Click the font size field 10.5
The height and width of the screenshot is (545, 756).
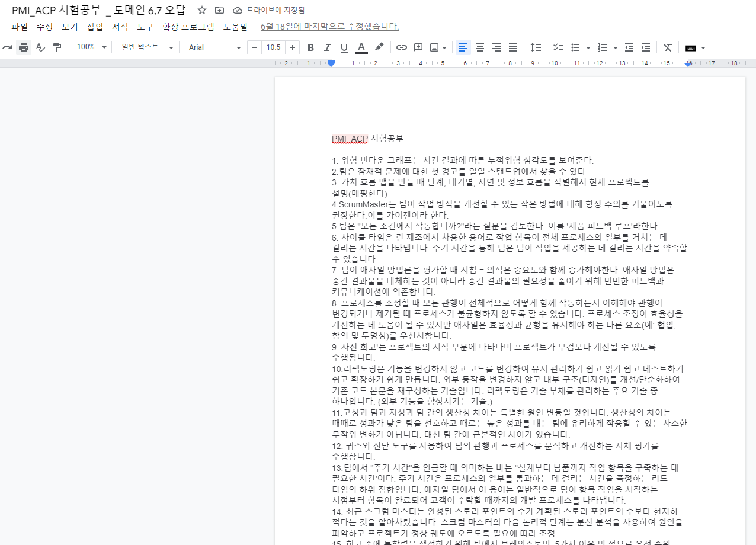(273, 47)
